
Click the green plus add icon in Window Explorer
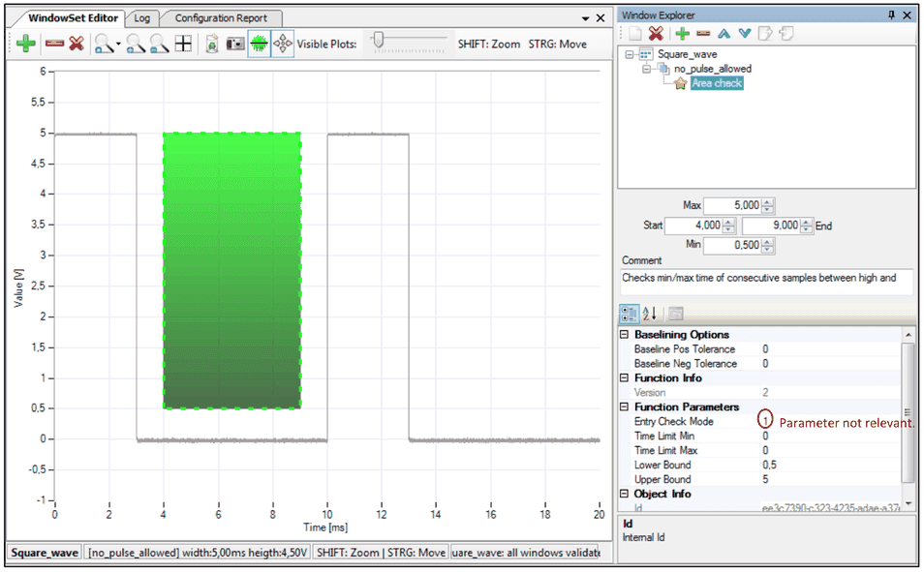[683, 34]
